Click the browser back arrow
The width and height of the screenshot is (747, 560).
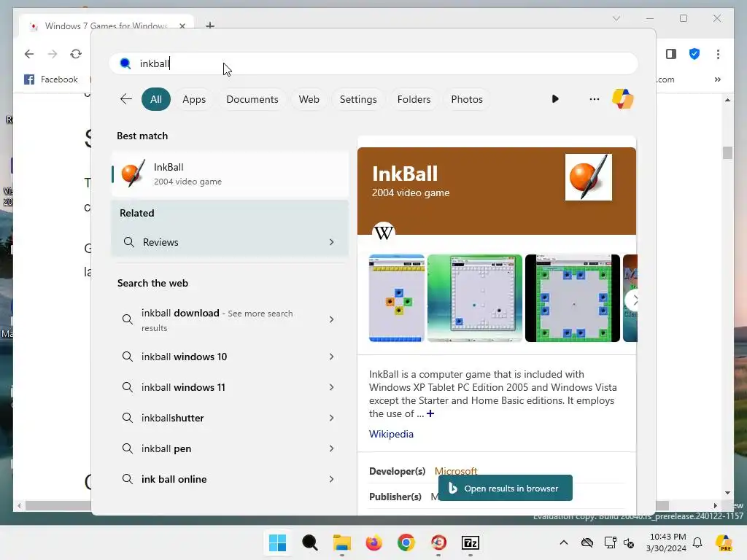point(29,54)
